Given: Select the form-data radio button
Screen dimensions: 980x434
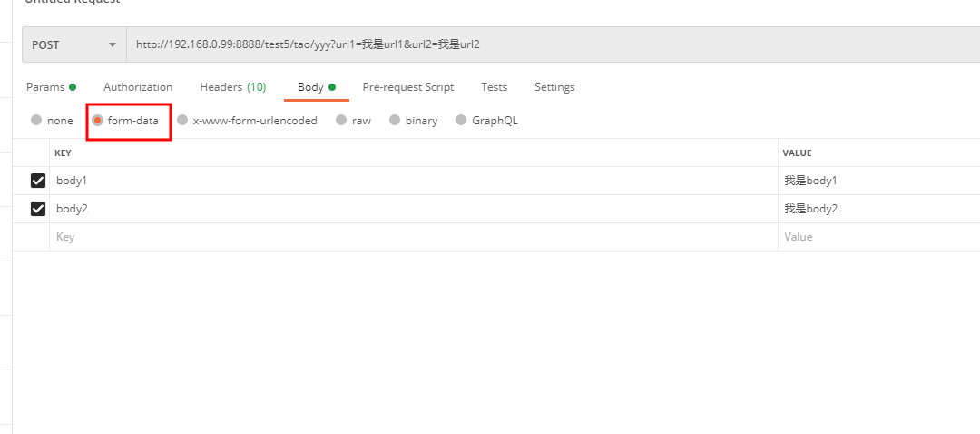Looking at the screenshot, I should point(97,120).
